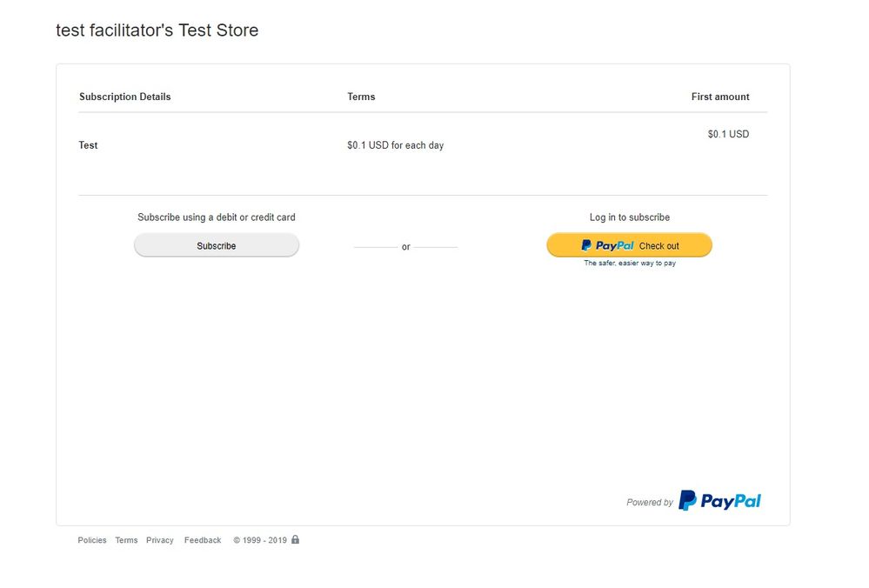This screenshot has height=588, width=869.
Task: Click the First amount column header
Action: click(720, 97)
